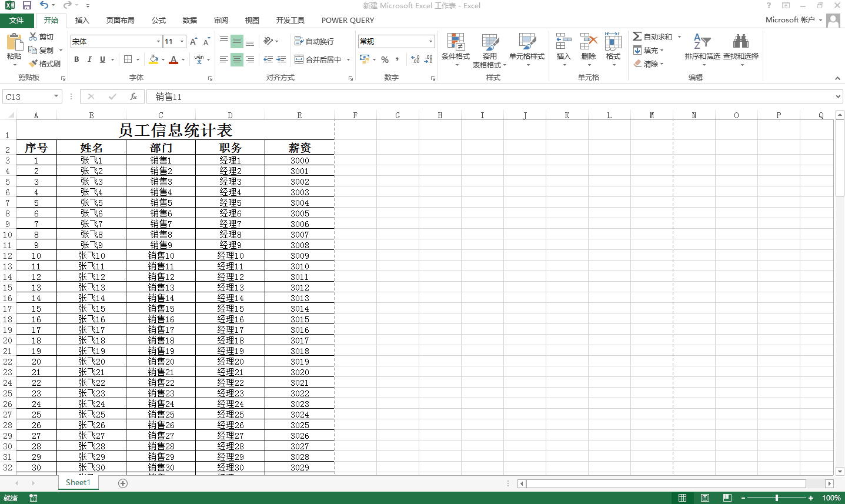Toggle align text right
Viewport: 845px width, 504px height.
(250, 59)
